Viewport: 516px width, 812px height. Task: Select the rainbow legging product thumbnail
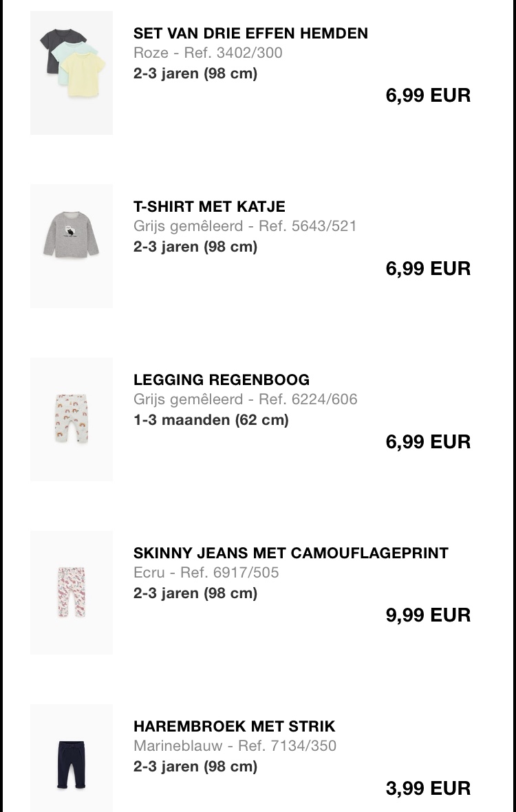[x=72, y=419]
